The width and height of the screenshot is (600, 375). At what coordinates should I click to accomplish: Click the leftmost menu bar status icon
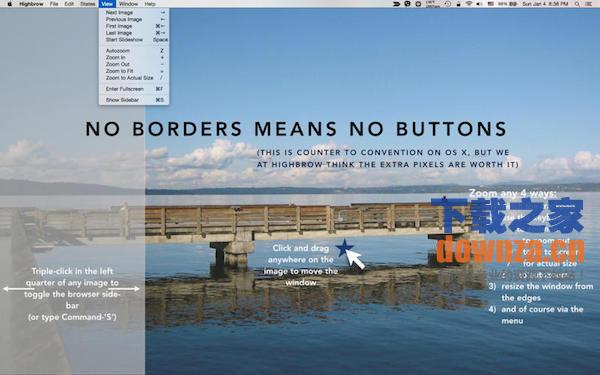(397, 4)
